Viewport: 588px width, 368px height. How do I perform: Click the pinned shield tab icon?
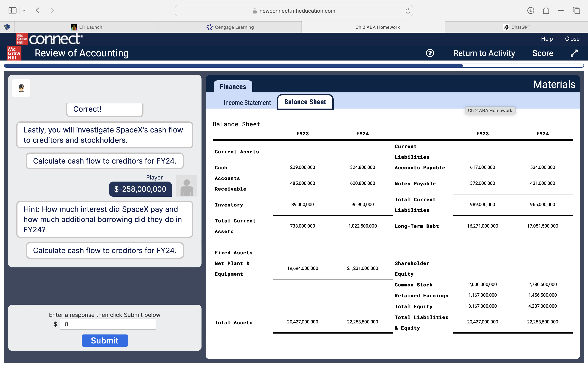coord(7,27)
